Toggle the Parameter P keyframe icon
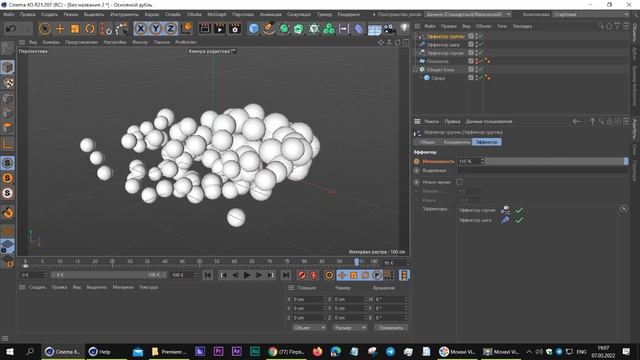The image size is (640, 360). (377, 275)
